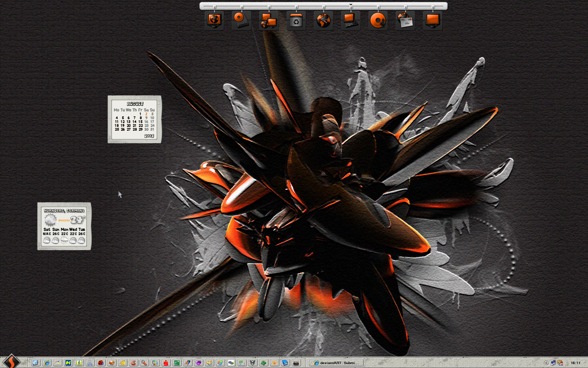
Task: Click the 2008 year label on calendar
Action: pos(149,136)
